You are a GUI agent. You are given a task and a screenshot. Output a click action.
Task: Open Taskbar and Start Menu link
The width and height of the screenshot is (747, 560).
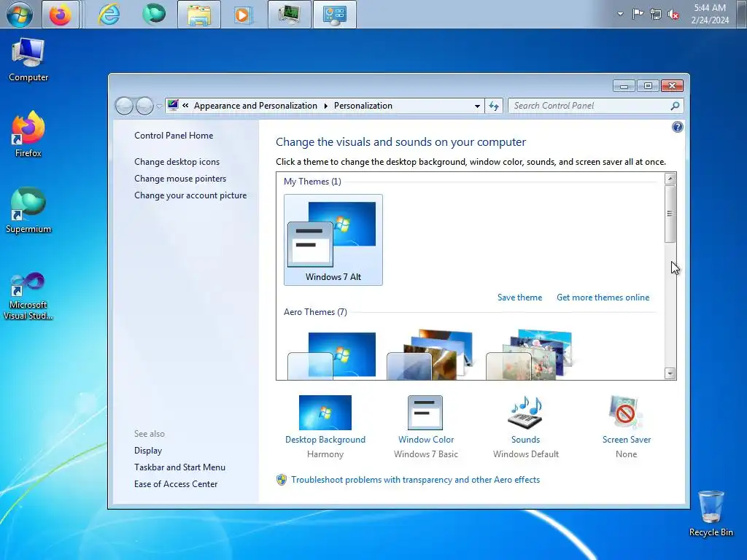coord(179,467)
